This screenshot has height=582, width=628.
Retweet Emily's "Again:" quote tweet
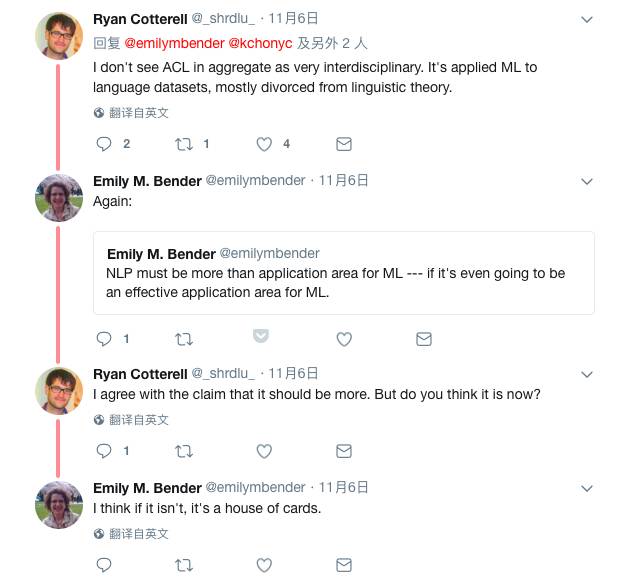[x=184, y=339]
